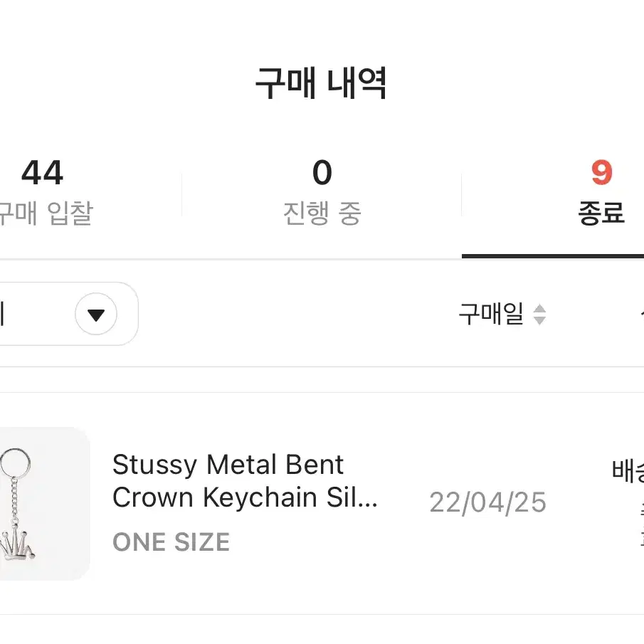This screenshot has height=644, width=644.
Task: Select the 종료 tab label
Action: tap(601, 213)
